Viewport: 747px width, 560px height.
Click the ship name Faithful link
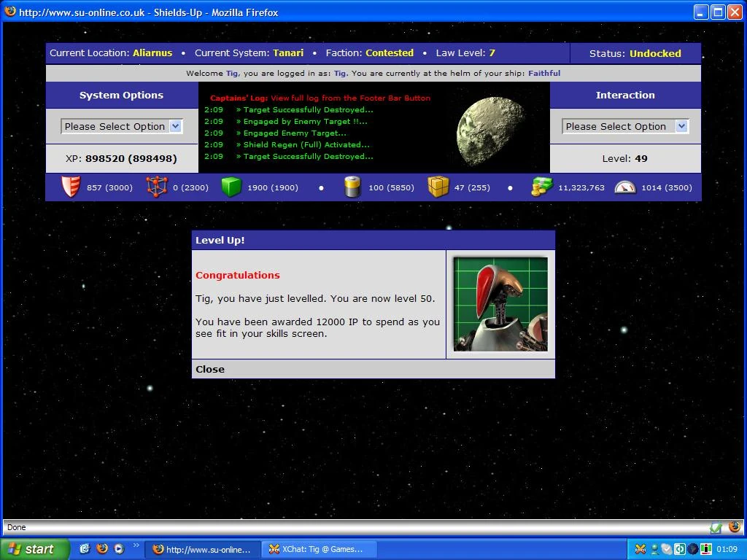pos(544,74)
